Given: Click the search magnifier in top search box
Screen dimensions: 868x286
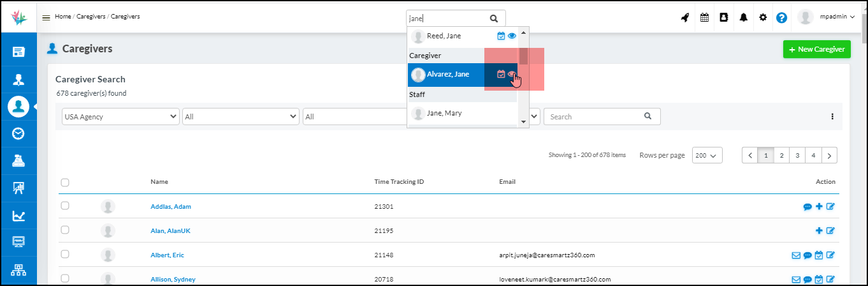Looking at the screenshot, I should pyautogui.click(x=494, y=19).
